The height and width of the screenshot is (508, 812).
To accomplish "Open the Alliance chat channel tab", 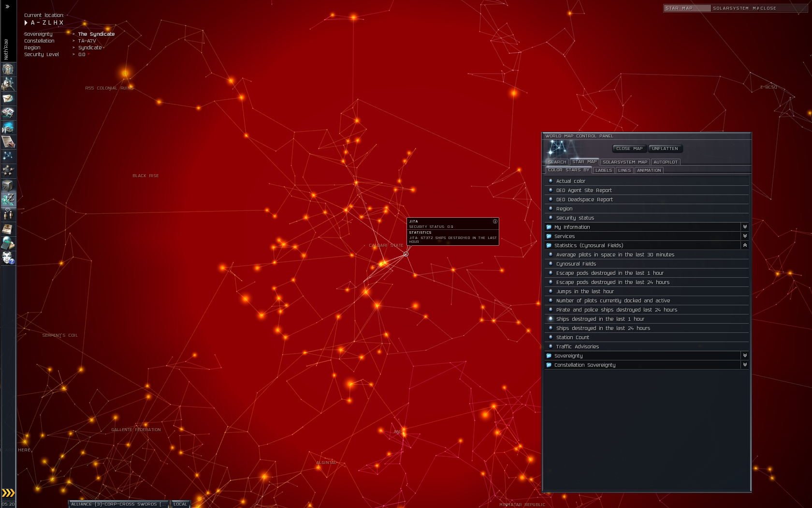I will 118,504.
